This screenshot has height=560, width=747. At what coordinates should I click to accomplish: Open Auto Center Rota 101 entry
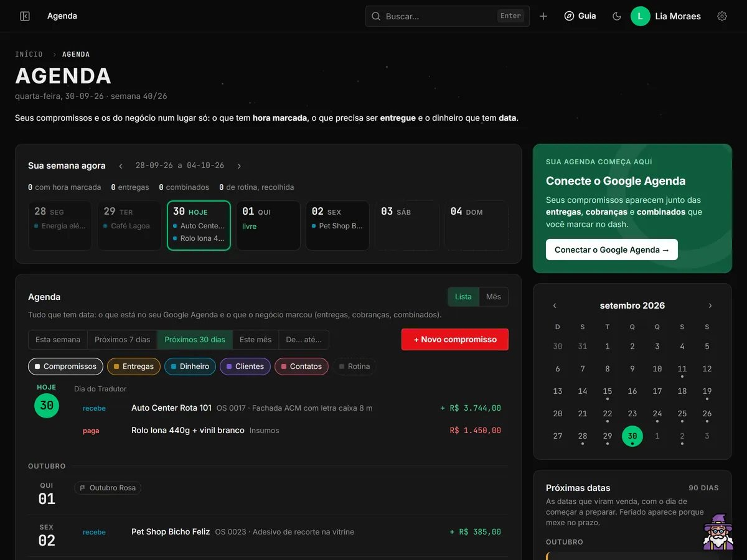click(x=291, y=408)
